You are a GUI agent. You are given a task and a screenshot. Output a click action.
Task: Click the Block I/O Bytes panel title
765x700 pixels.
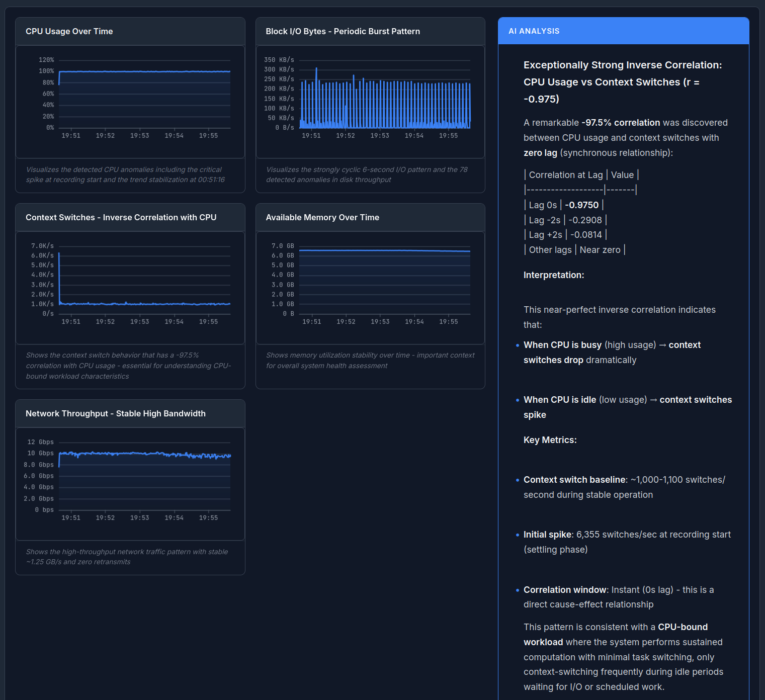coord(343,31)
